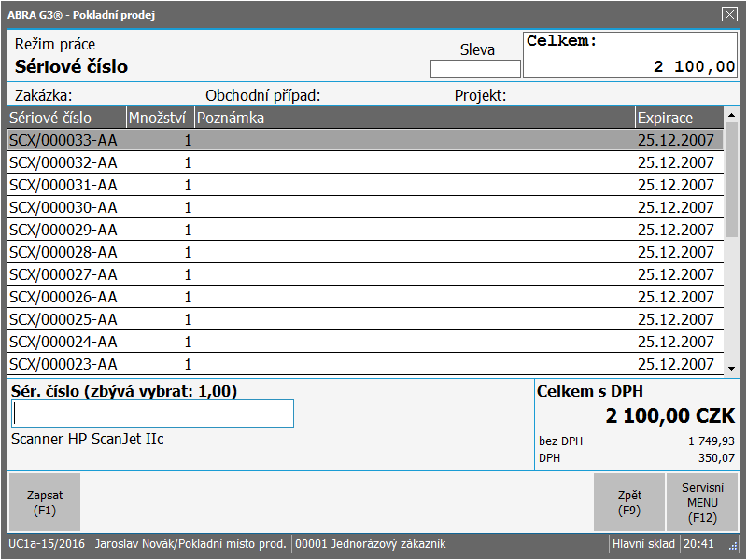The image size is (747, 560).
Task: Click the Zpět (F9) button
Action: point(629,502)
